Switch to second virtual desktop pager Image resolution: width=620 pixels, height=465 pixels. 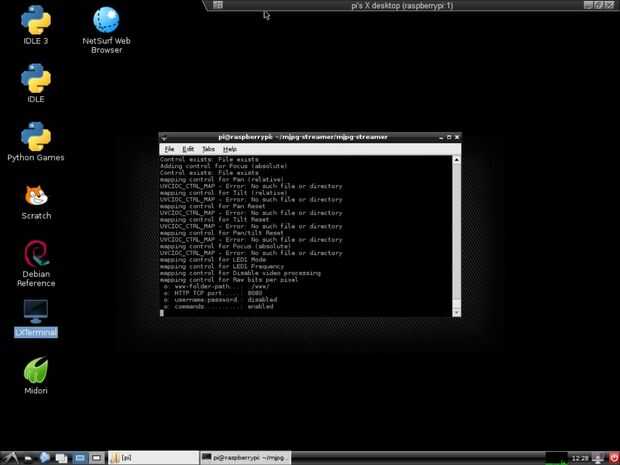[x=96, y=458]
